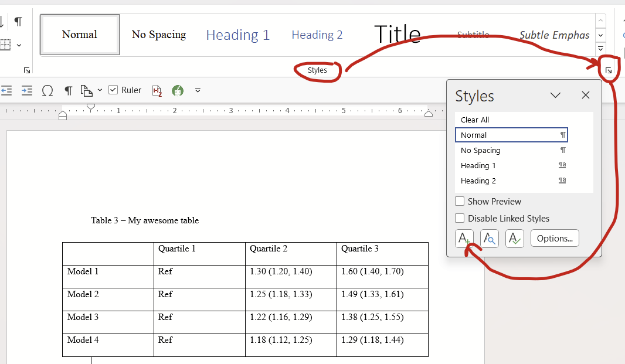Insert a symbol using the Omega icon
The image size is (625, 364).
pyautogui.click(x=47, y=90)
